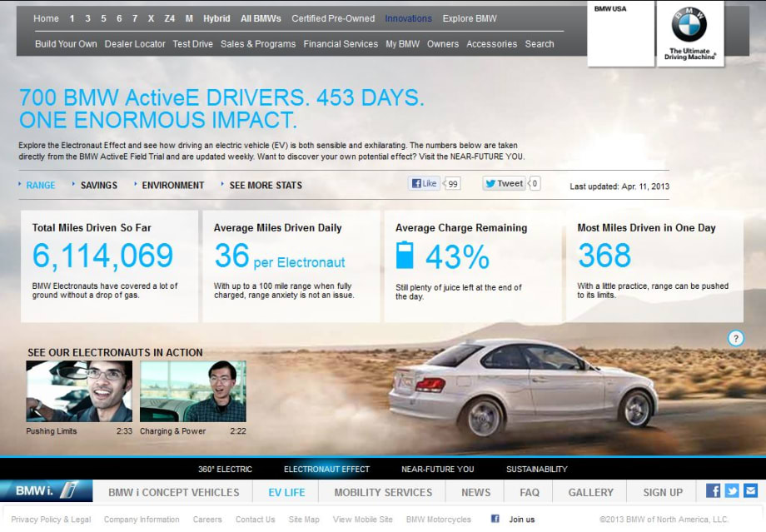Screen dimensions: 766x532
Task: Click the Most Miles Driven in One Day card
Action: (x=654, y=266)
